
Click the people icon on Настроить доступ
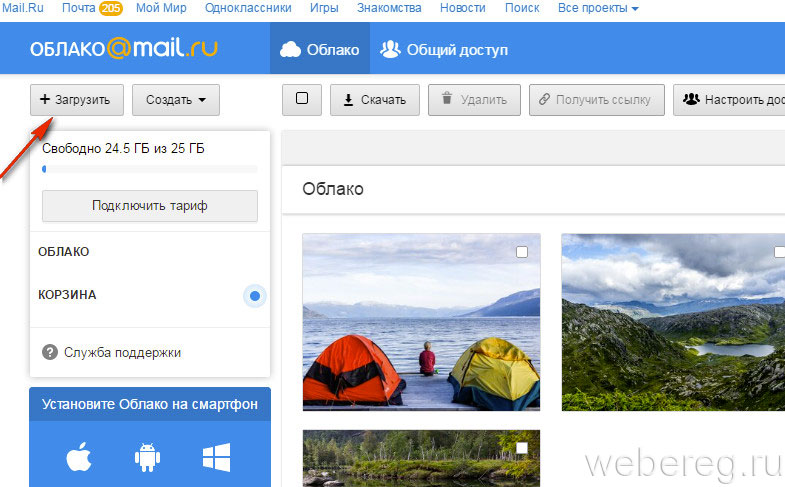tap(691, 99)
